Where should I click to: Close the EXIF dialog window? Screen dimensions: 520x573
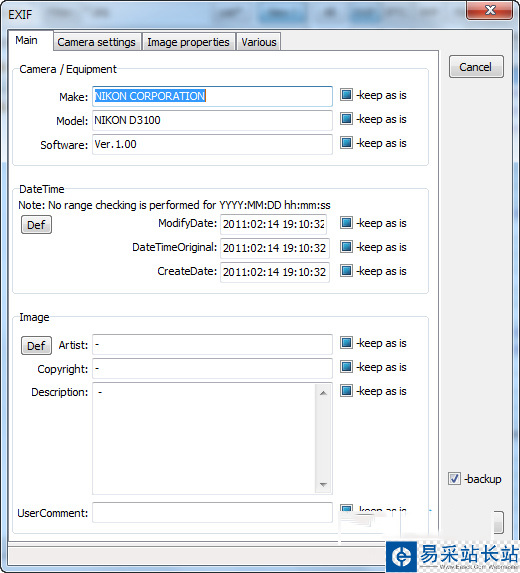(x=490, y=10)
